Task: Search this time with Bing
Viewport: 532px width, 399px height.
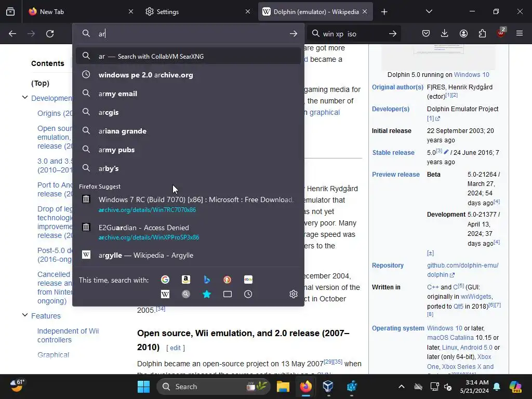Action: click(207, 280)
